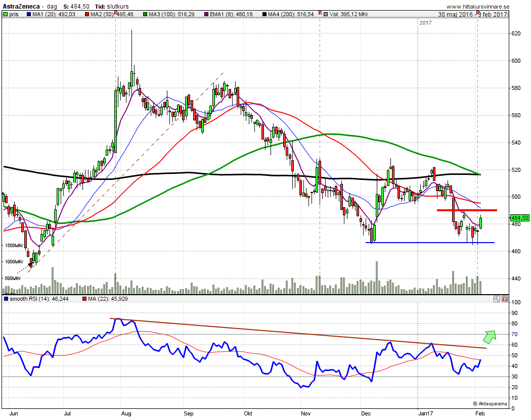531x420 pixels.
Task: Click the green 484,50 current price tag
Action: pos(519,218)
